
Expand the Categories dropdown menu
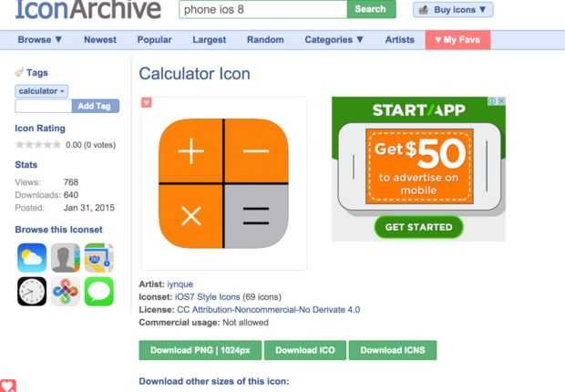(334, 40)
